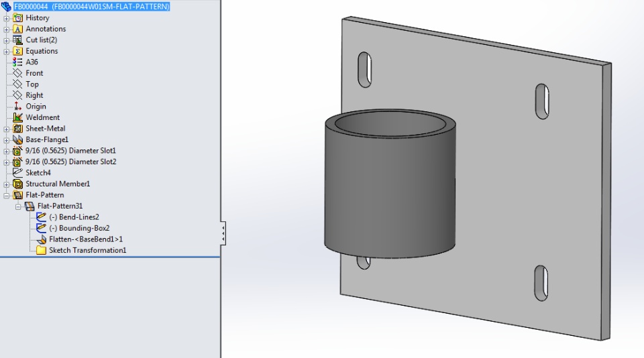
Task: Click the Structural Member1 icon
Action: (x=17, y=184)
